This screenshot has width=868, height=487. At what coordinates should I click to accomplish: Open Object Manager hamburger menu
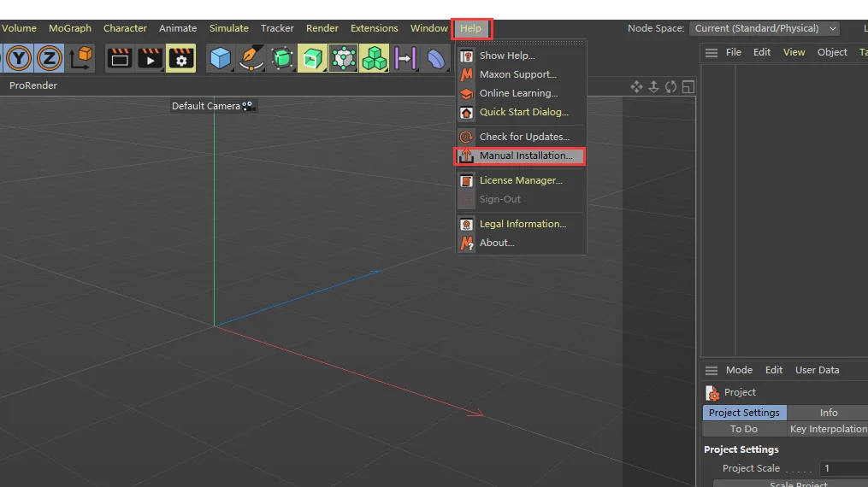click(712, 52)
